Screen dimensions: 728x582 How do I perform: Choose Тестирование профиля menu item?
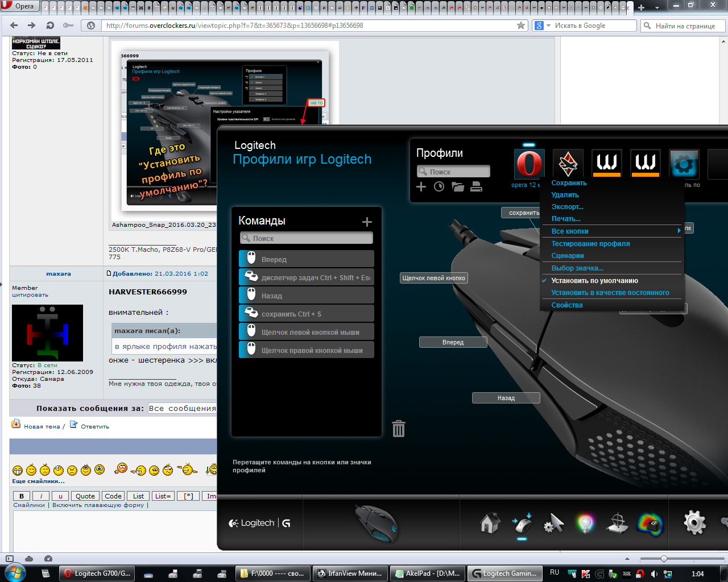[590, 244]
